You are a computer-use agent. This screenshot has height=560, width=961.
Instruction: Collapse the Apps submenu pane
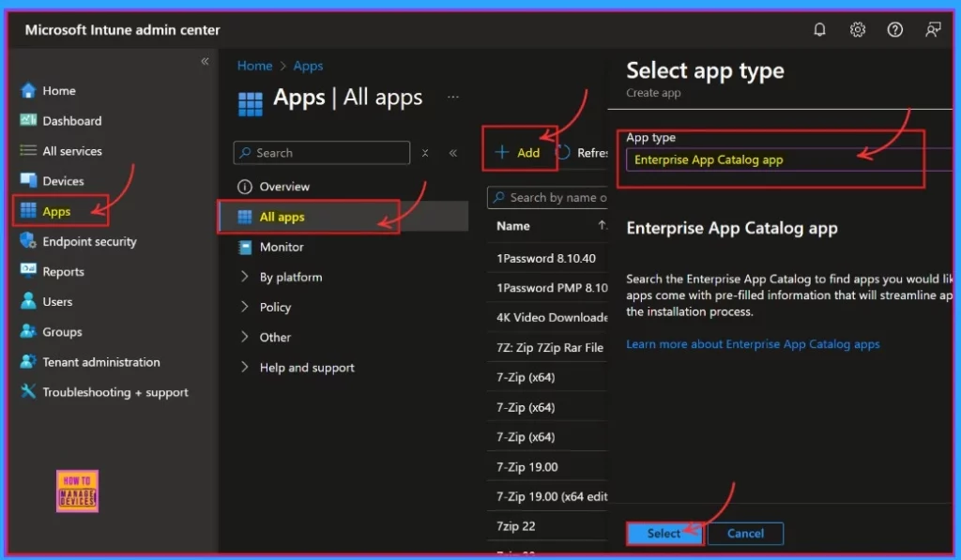coord(453,153)
